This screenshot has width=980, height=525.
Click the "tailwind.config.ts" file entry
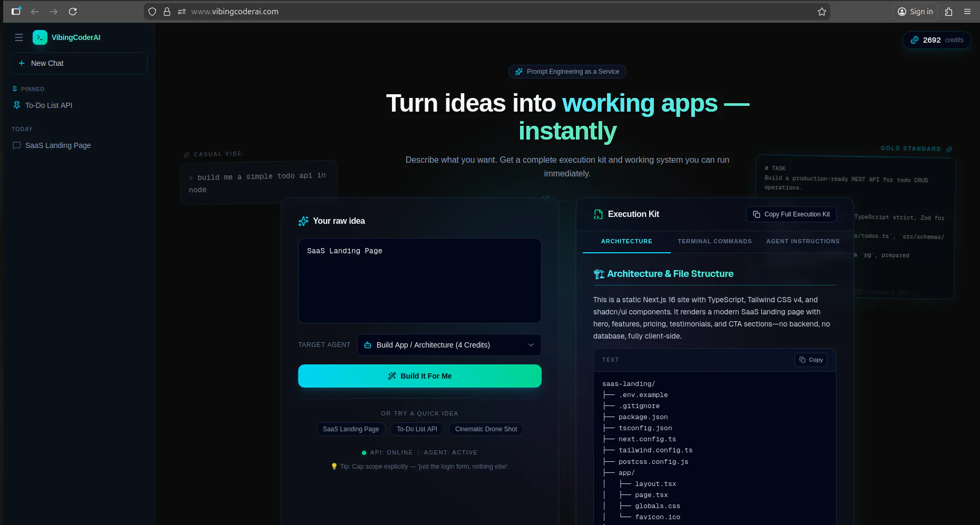pos(655,450)
